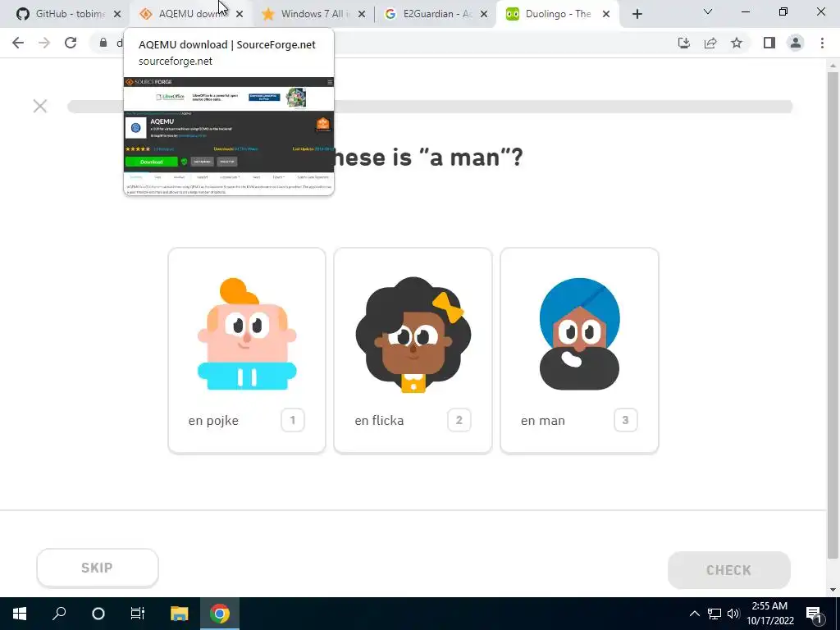Select the 'en man' card
Viewport: 840px width, 630px height.
point(579,350)
